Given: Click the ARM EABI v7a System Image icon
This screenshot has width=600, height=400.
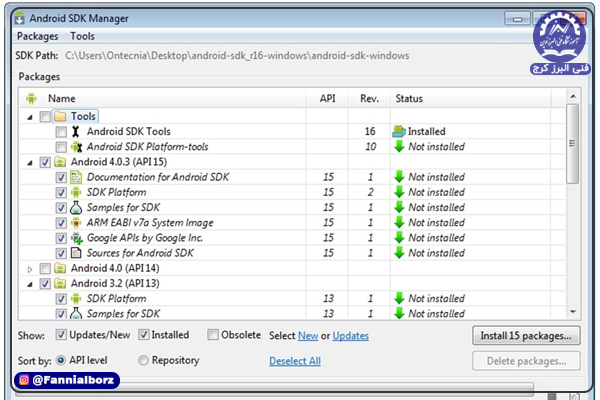Looking at the screenshot, I should pos(76,222).
